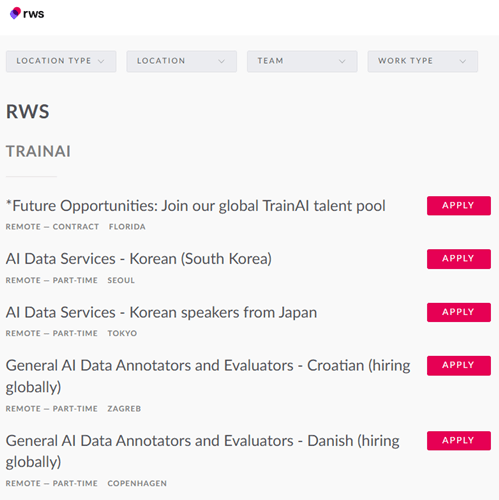Open the Location filter dropdown
The width and height of the screenshot is (499, 500).
click(x=182, y=61)
